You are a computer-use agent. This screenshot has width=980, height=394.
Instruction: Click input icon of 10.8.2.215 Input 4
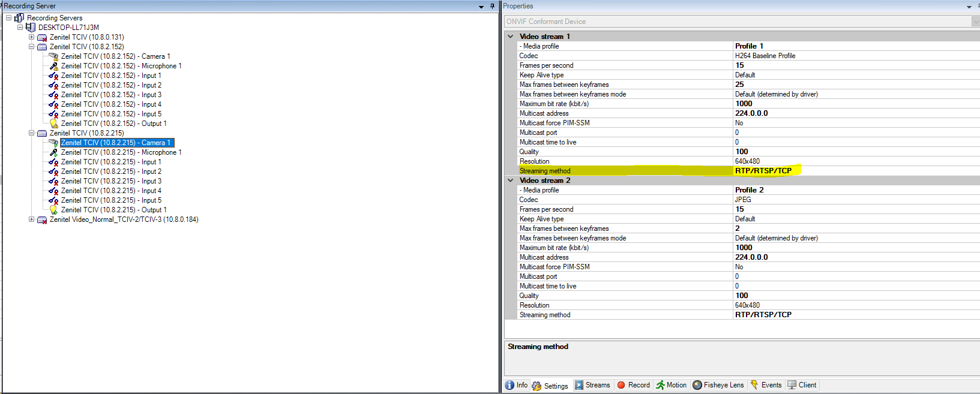(53, 191)
